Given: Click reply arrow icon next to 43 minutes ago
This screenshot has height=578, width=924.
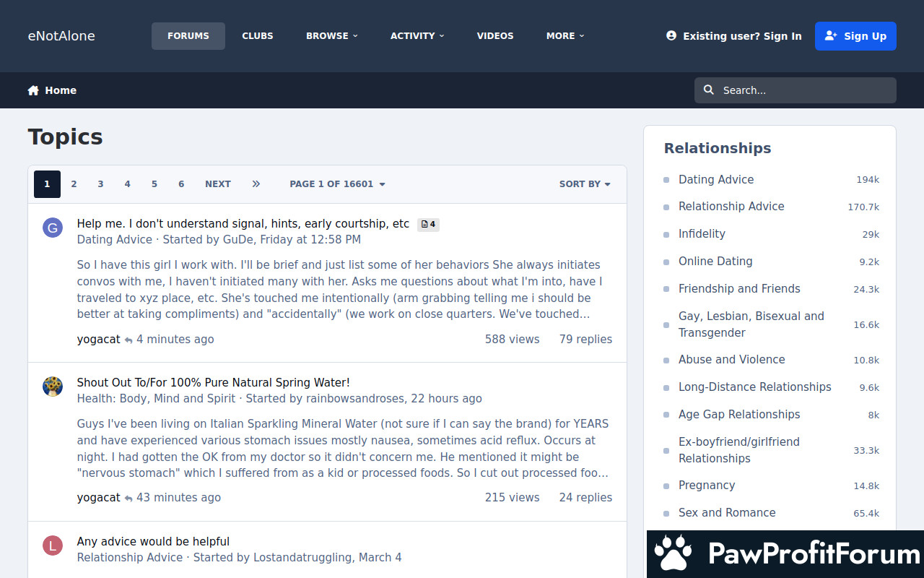Looking at the screenshot, I should pos(128,499).
